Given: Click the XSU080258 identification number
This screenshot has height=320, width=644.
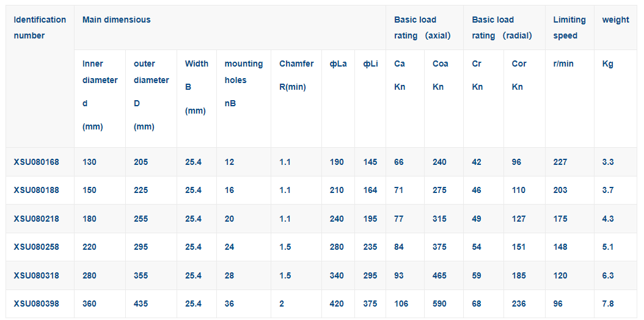Looking at the screenshot, I should (x=37, y=247).
